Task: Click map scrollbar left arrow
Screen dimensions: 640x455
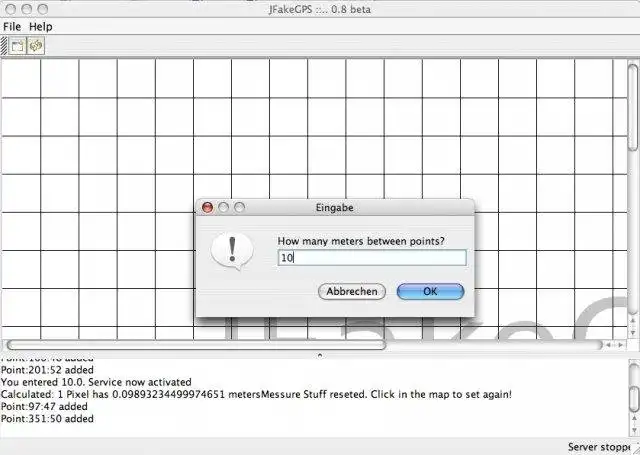Action: 609,345
